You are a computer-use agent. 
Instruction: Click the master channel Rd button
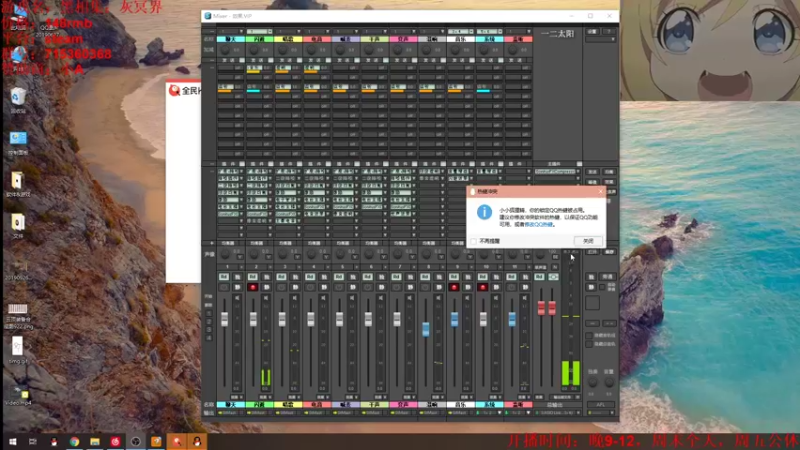pos(539,277)
